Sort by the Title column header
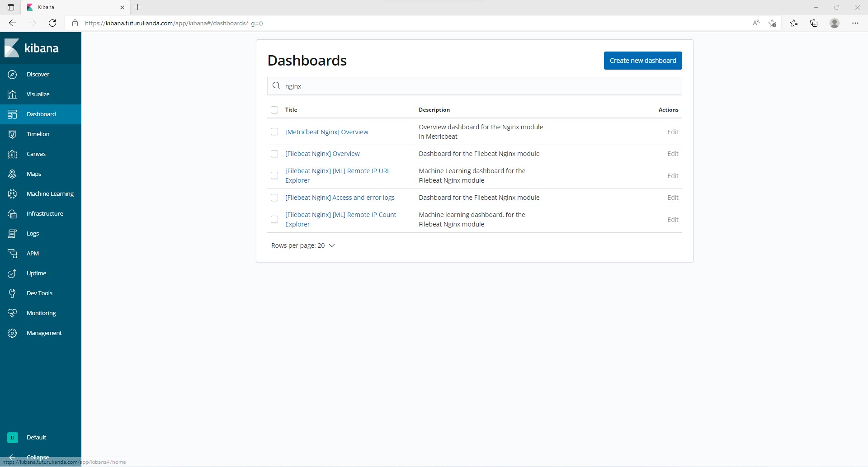The width and height of the screenshot is (868, 467). coord(291,110)
